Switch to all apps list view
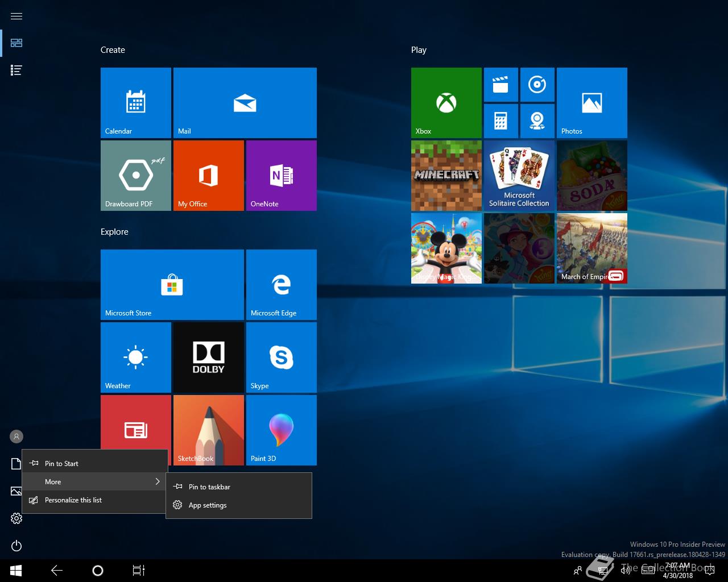The height and width of the screenshot is (582, 728). click(x=16, y=70)
